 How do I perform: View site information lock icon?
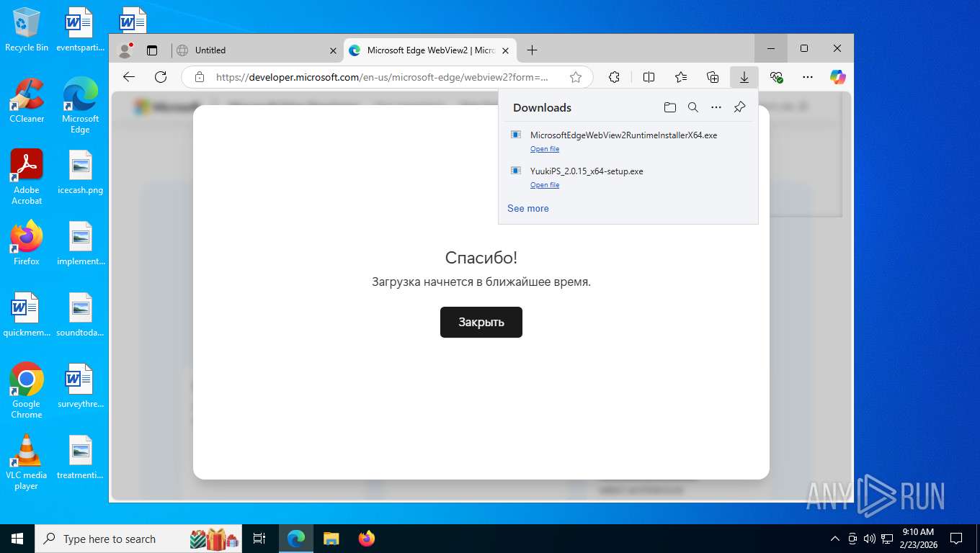(x=200, y=77)
